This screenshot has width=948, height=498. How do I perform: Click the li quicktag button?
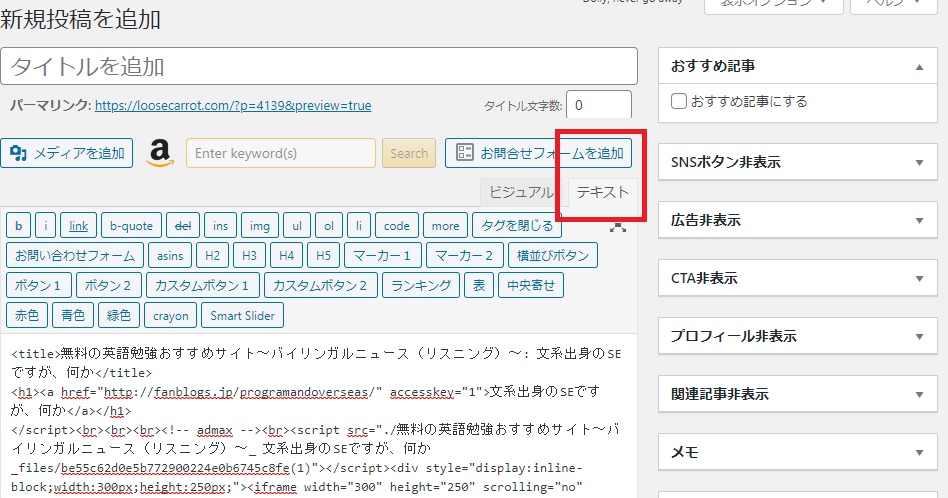(359, 225)
